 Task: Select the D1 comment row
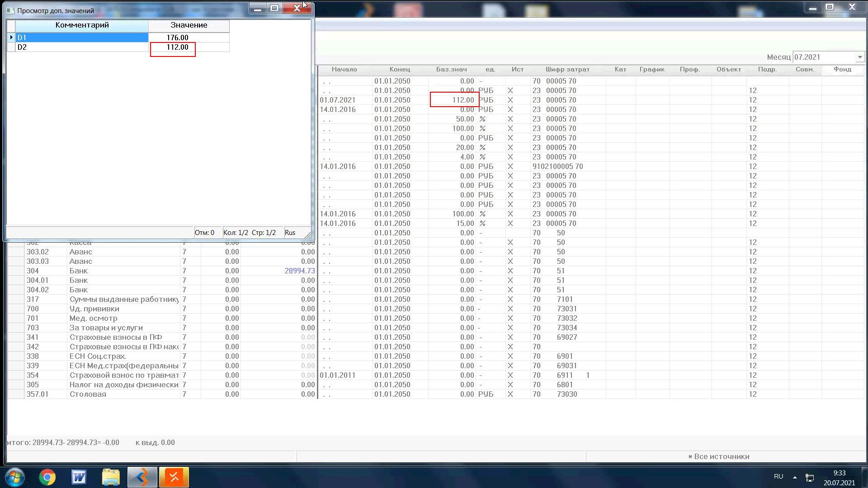coord(82,38)
